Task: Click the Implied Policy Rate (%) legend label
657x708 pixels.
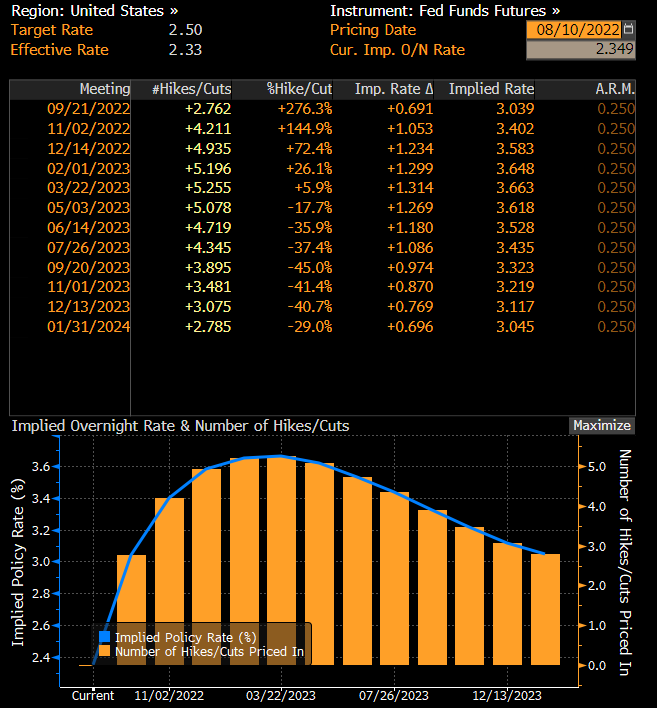Action: tap(186, 637)
